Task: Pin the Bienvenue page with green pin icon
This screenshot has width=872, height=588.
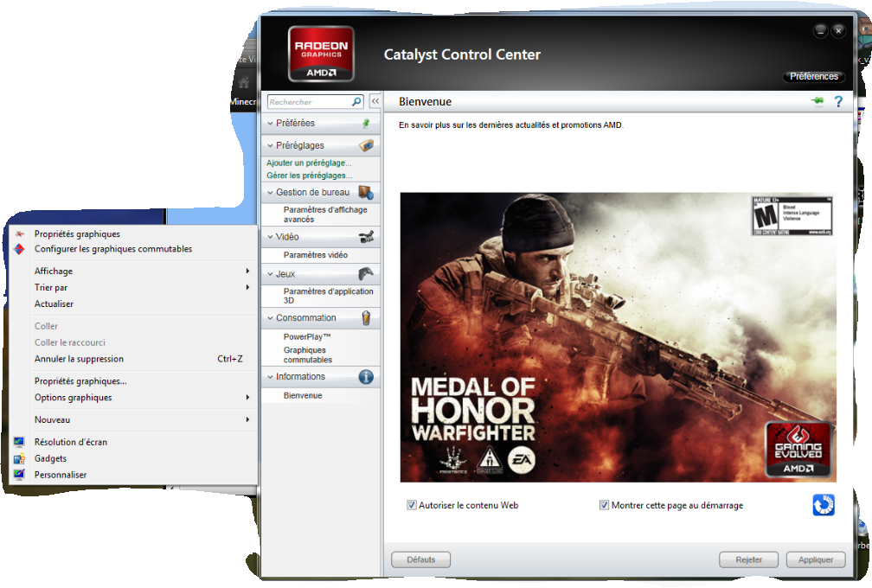Action: [817, 100]
